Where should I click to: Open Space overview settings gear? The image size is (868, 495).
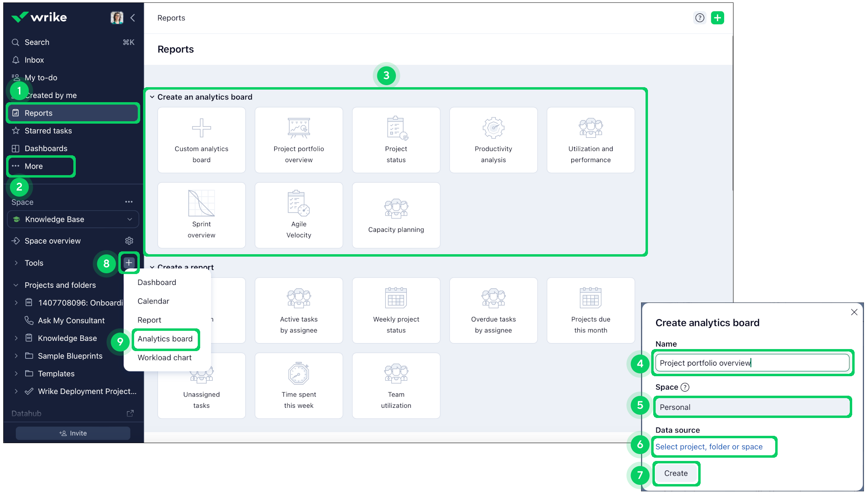pos(129,241)
